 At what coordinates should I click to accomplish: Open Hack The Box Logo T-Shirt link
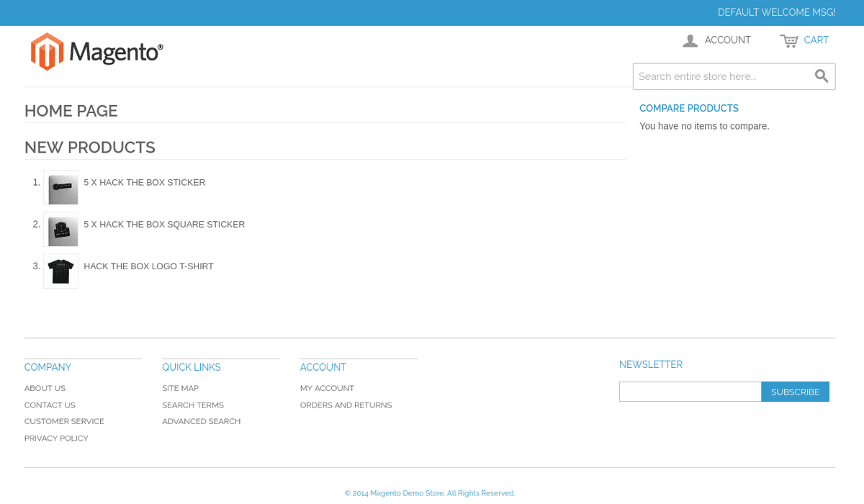click(148, 266)
